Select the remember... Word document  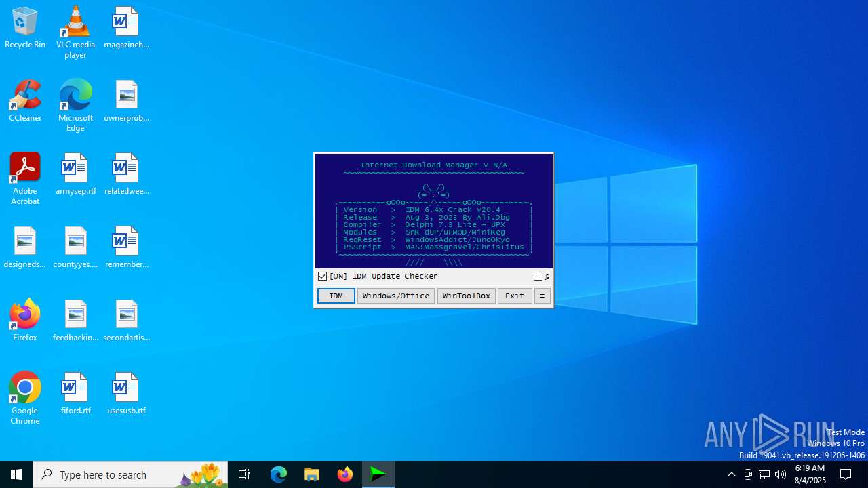tap(126, 248)
